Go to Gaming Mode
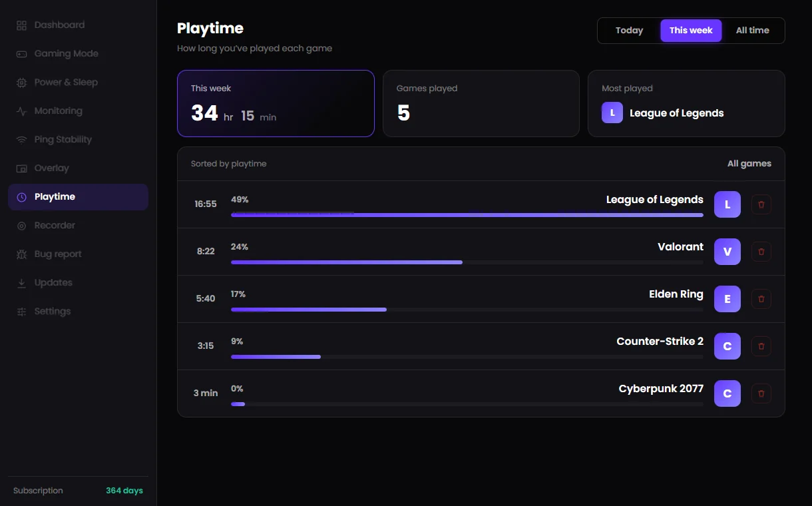 point(78,54)
